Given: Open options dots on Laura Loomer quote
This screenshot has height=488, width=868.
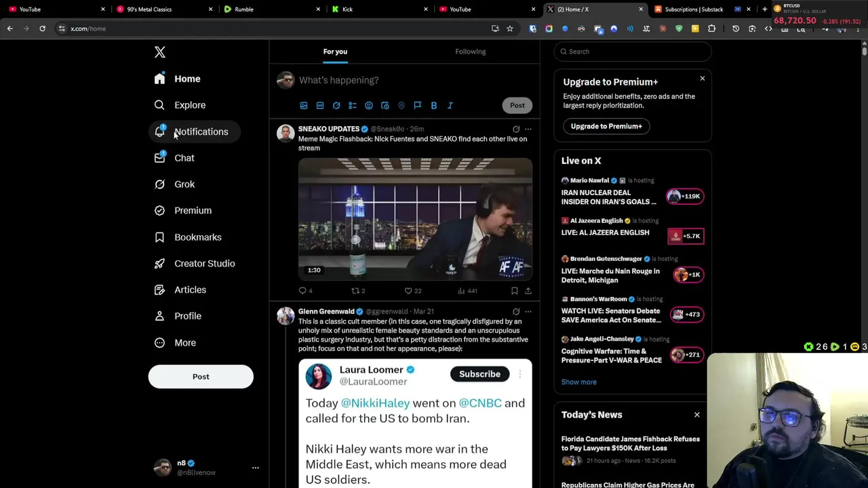Looking at the screenshot, I should click(520, 374).
